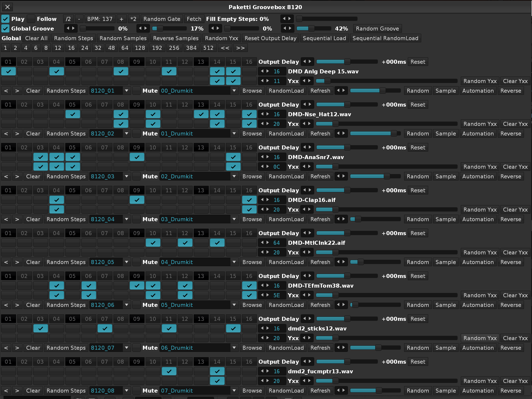Click Browse for the DMD-Clap16.aif row
The width and height of the screenshot is (532, 399).
[252, 219]
